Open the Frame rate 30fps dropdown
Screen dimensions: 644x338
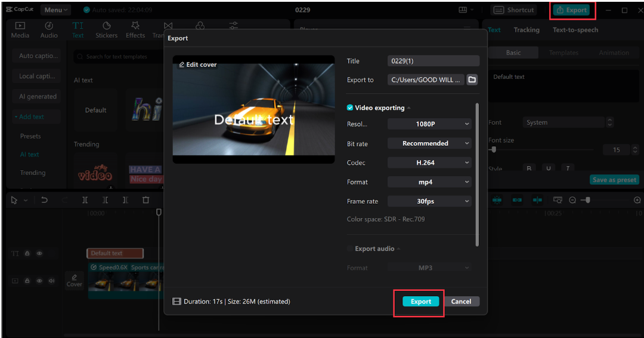pos(429,201)
